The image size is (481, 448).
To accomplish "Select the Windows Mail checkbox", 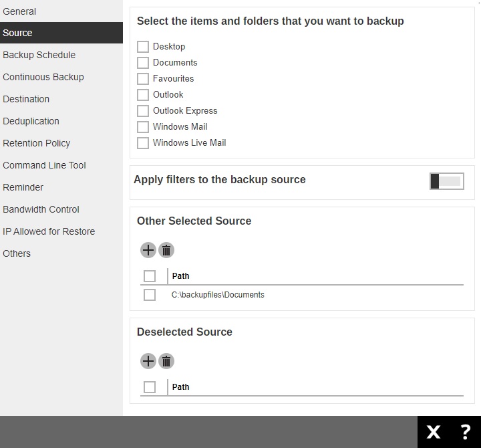I will [143, 127].
